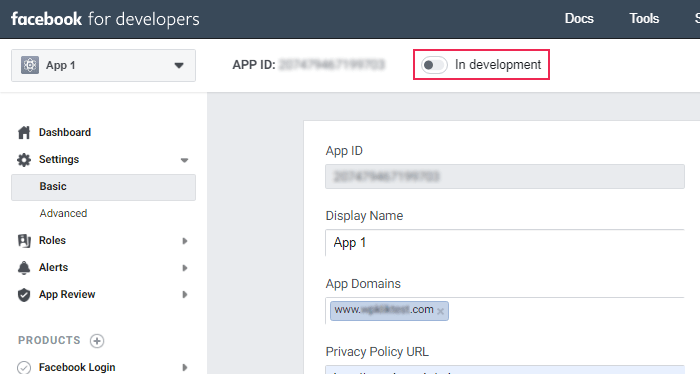Viewport: 700px width, 374px height.
Task: Click the App Domains label
Action: coord(363,284)
